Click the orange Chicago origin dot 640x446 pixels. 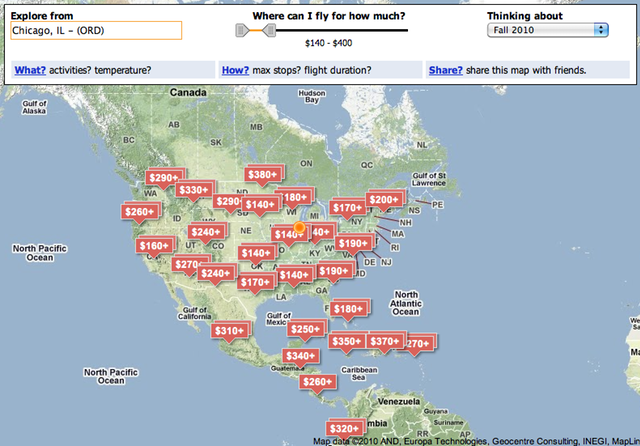click(x=299, y=227)
